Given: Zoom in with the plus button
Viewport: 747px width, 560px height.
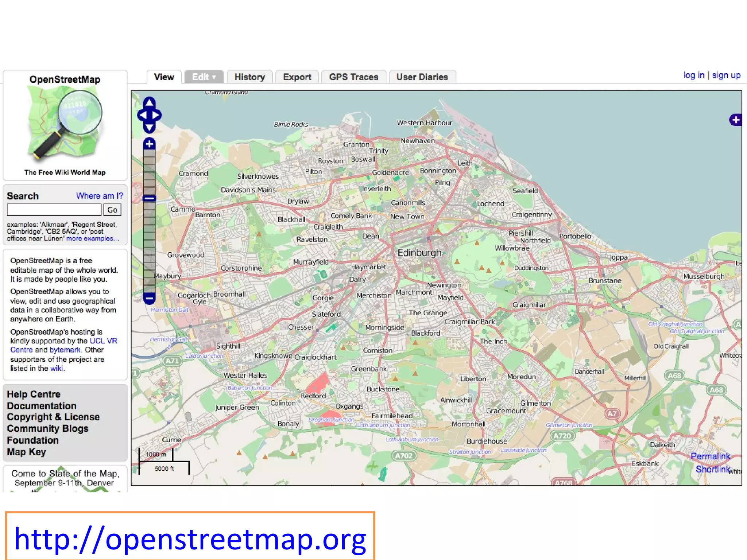Looking at the screenshot, I should pos(149,144).
